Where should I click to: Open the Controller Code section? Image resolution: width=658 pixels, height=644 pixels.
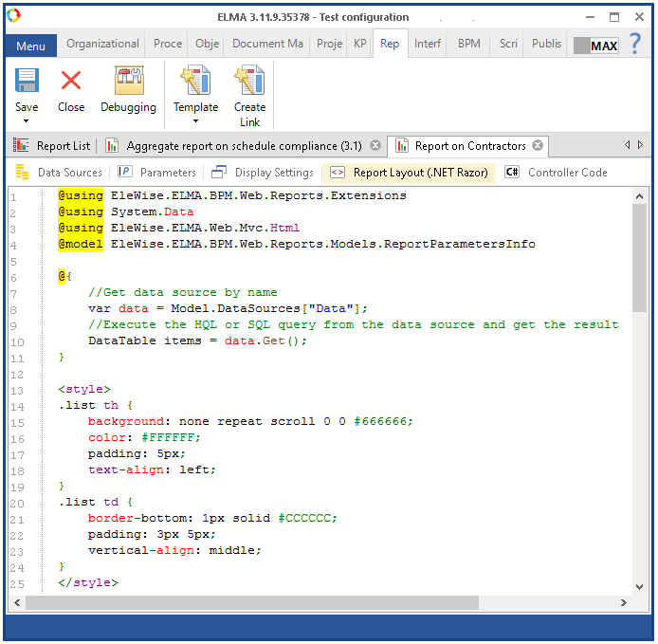pos(557,173)
